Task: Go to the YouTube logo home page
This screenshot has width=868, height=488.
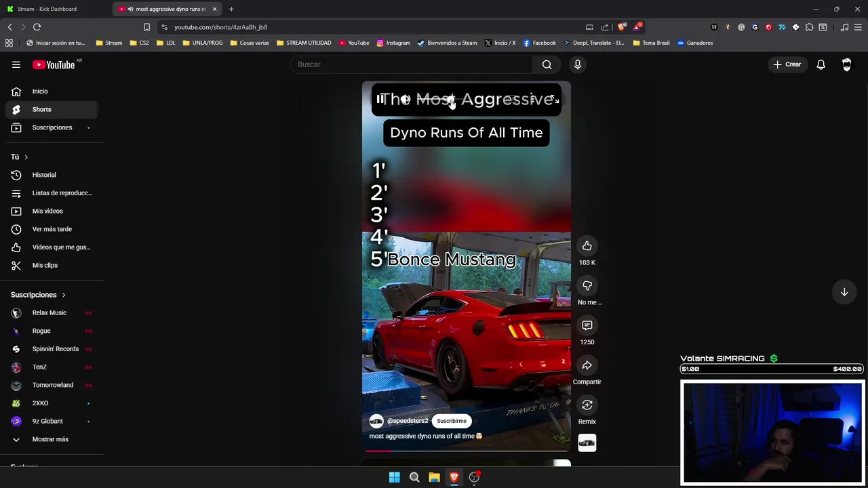Action: 54,64
